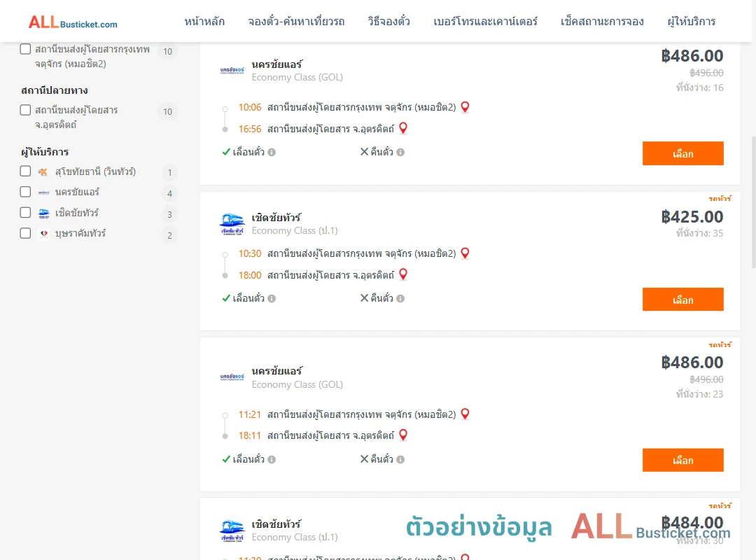
Task: Click รถทัวร์ tag above ฿425.00 price
Action: 720,198
